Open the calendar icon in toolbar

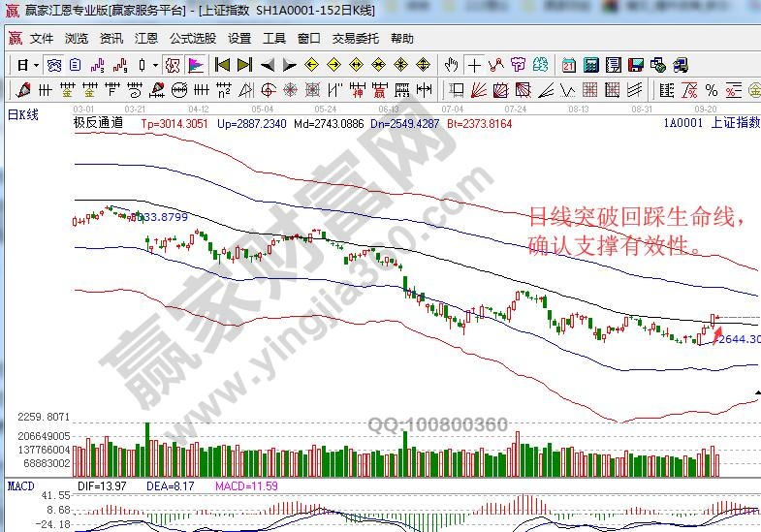pyautogui.click(x=568, y=66)
